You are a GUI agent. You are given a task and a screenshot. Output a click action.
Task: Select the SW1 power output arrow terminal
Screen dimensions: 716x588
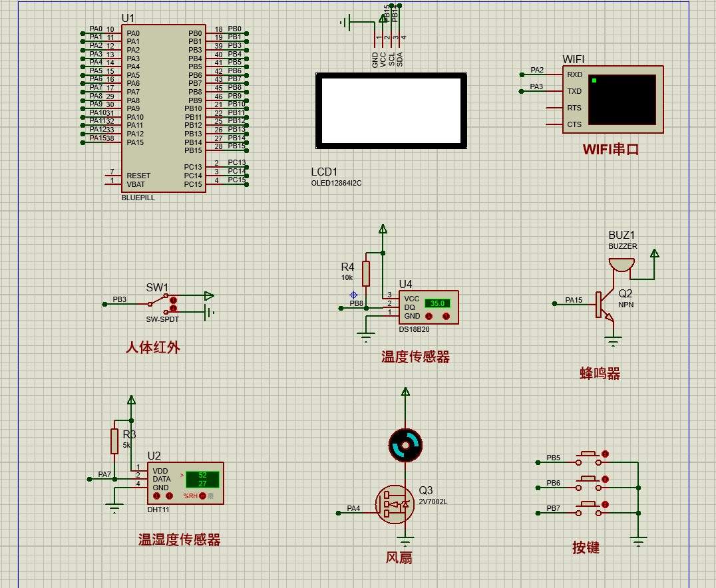[209, 296]
